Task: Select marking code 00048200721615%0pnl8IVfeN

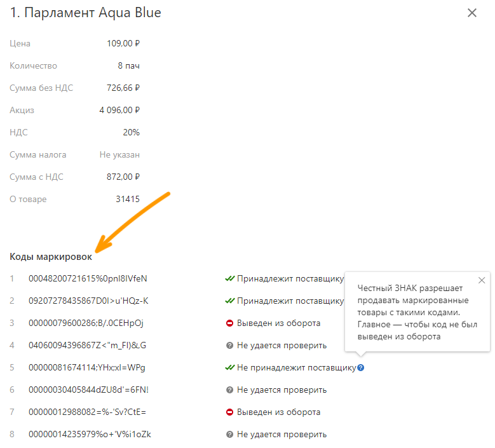Action: pos(88,279)
